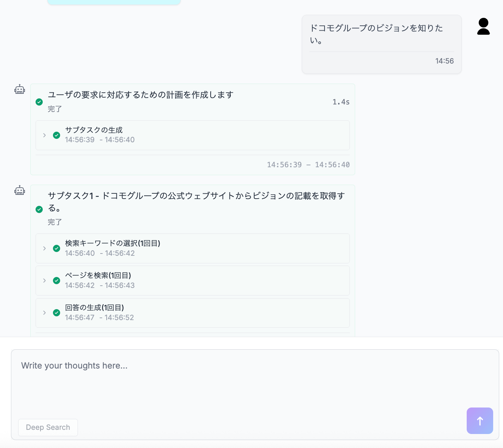This screenshot has width=503, height=448.
Task: Click time range 14:56:42 - 14:56:43
Action: (x=100, y=285)
